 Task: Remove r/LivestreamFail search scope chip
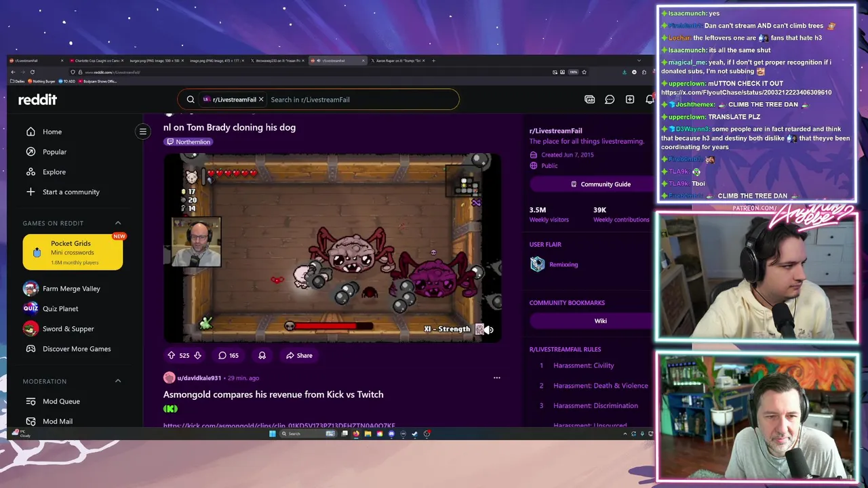[x=261, y=100]
